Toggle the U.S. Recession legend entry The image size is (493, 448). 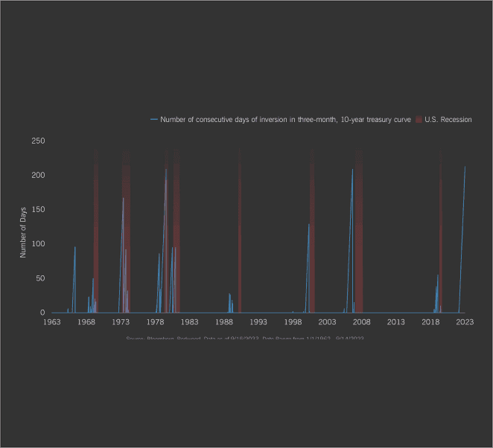[444, 119]
